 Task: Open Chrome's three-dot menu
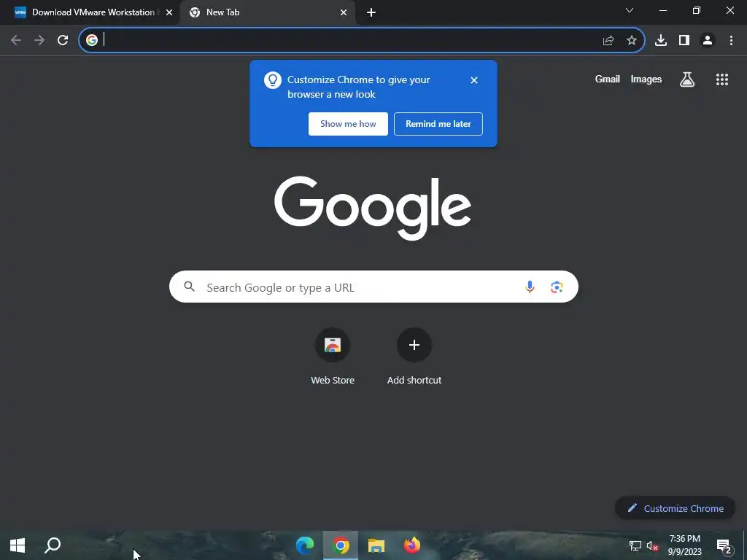pyautogui.click(x=731, y=41)
